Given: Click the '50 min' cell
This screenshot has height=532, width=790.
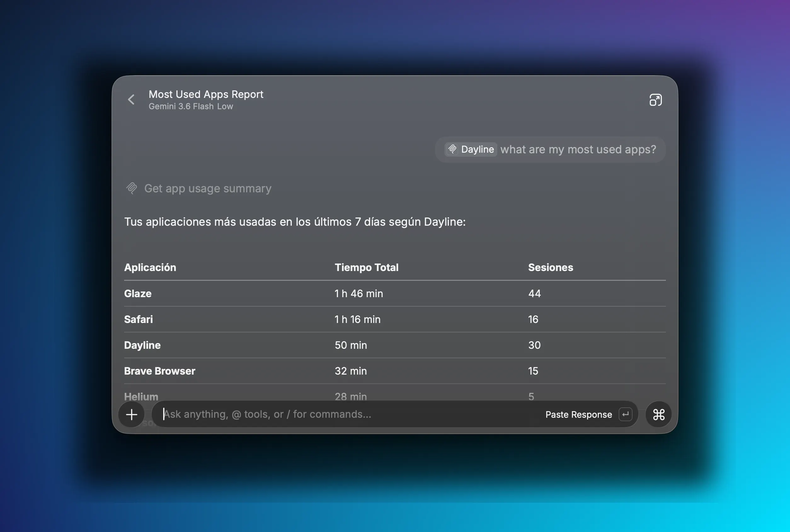Looking at the screenshot, I should click(351, 345).
